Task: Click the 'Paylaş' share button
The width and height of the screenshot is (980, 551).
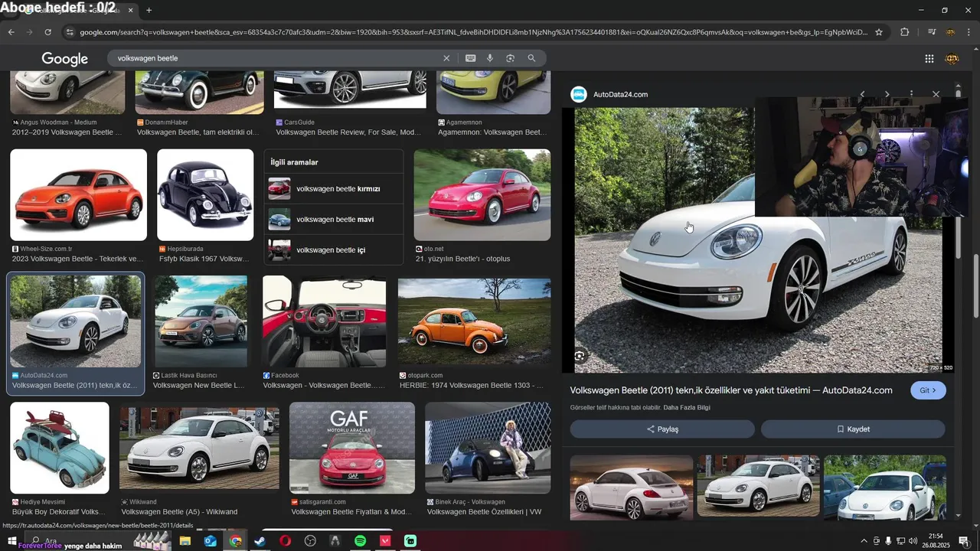Action: pyautogui.click(x=662, y=429)
